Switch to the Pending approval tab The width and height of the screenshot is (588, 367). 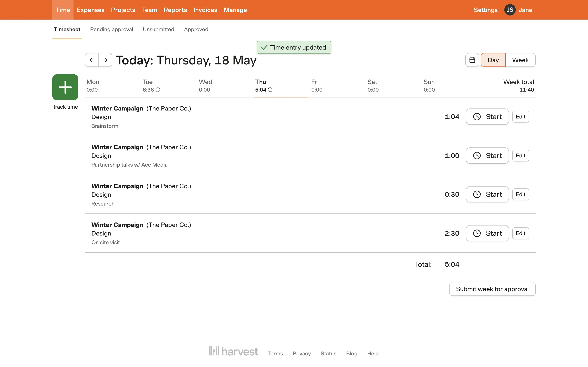pyautogui.click(x=111, y=29)
